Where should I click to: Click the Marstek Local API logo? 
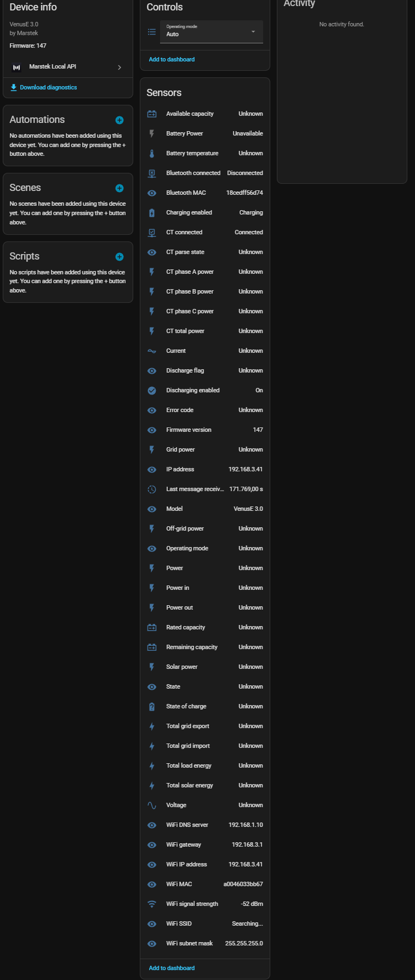click(x=16, y=67)
